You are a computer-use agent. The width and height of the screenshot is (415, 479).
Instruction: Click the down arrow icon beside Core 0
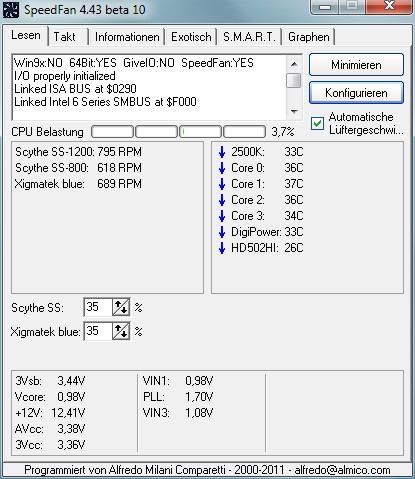[222, 168]
